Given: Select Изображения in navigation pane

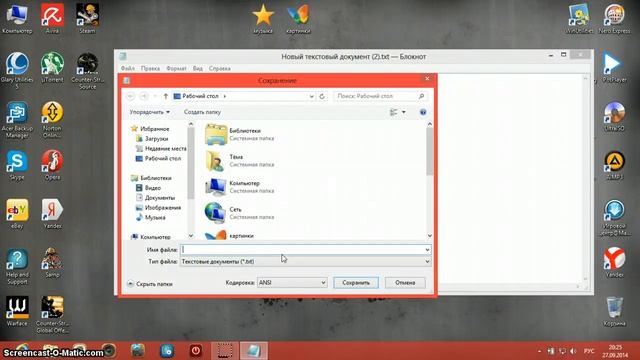Looking at the screenshot, I should 158,207.
